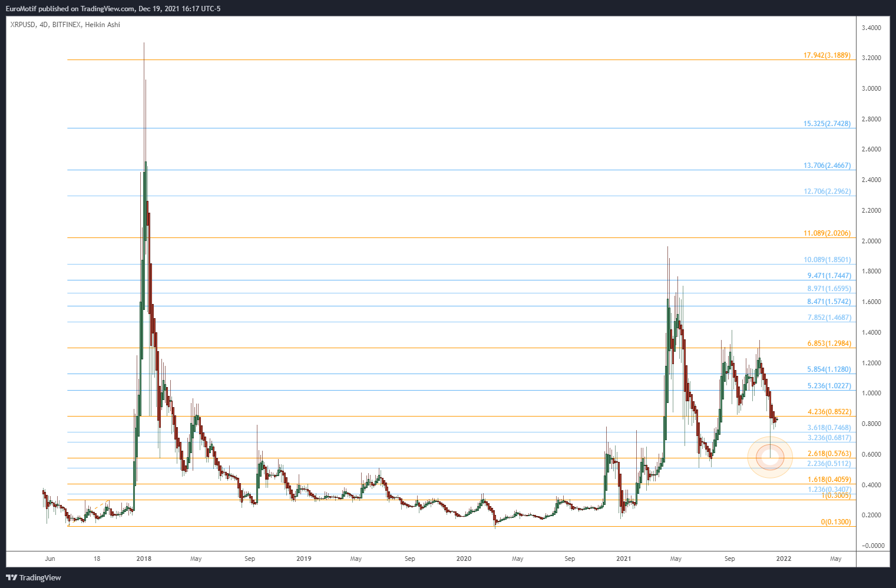896x588 pixels.
Task: Click the orange 0(0.1300) base level label
Action: [836, 522]
